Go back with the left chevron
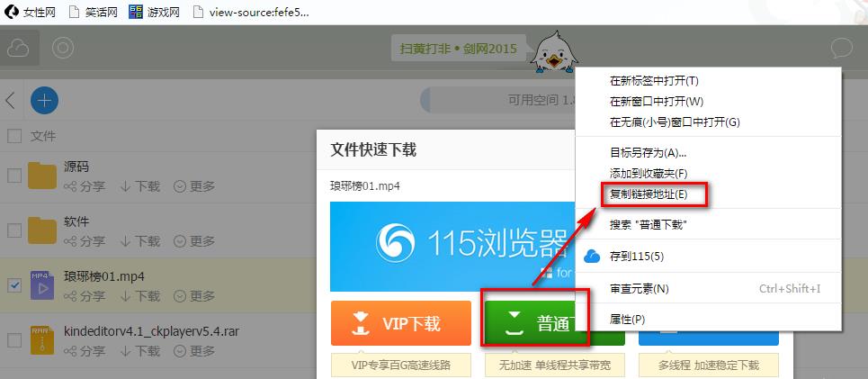The image size is (868, 379). [x=10, y=101]
